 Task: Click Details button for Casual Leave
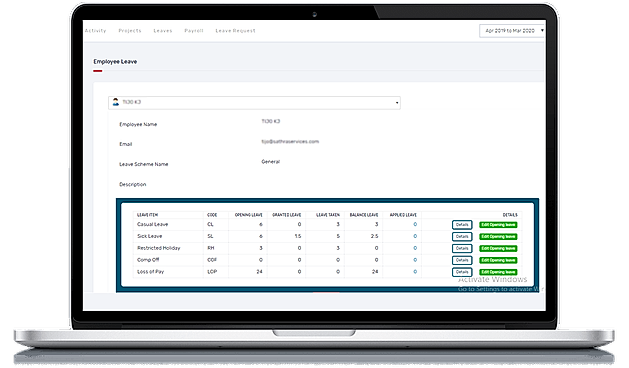(462, 225)
